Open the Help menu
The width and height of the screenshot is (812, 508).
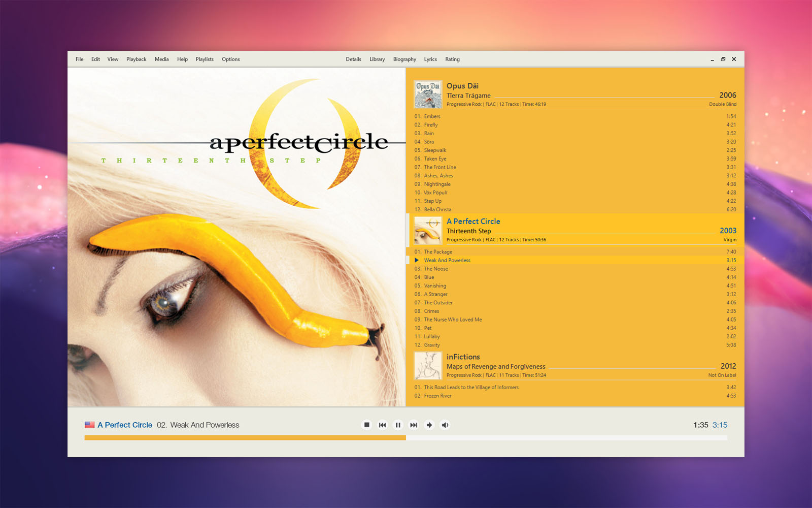tap(182, 59)
